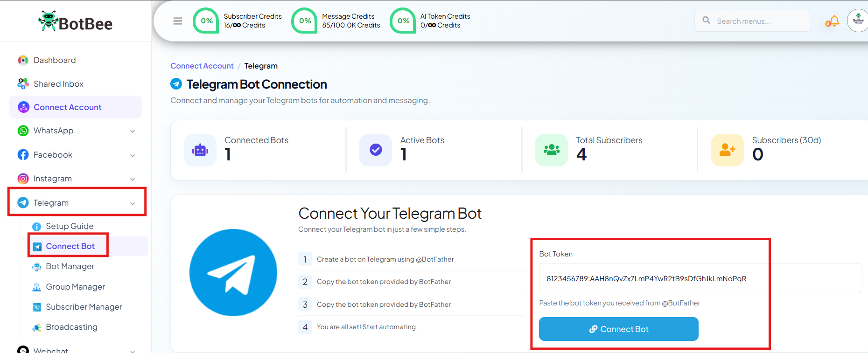Click the Total Subscribers group icon
Screen dimensions: 868x353
click(x=552, y=150)
